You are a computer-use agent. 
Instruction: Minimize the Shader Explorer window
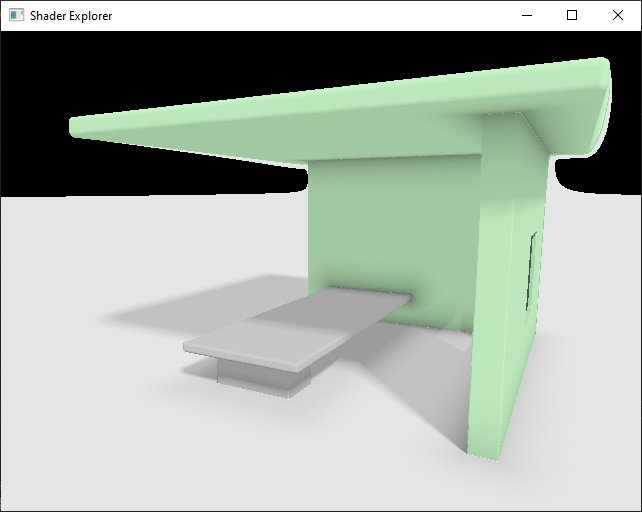click(x=526, y=16)
